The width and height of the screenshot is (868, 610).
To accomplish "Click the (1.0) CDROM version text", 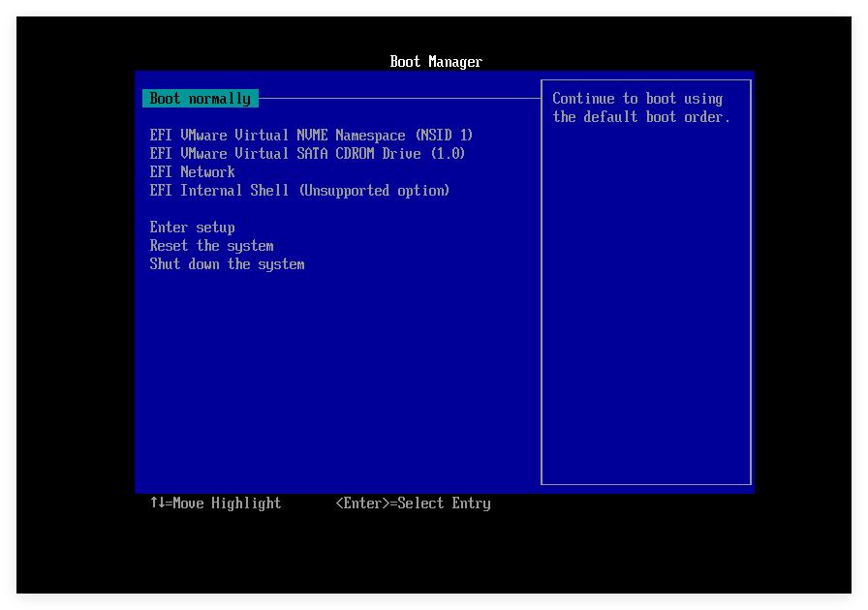I will [x=448, y=154].
